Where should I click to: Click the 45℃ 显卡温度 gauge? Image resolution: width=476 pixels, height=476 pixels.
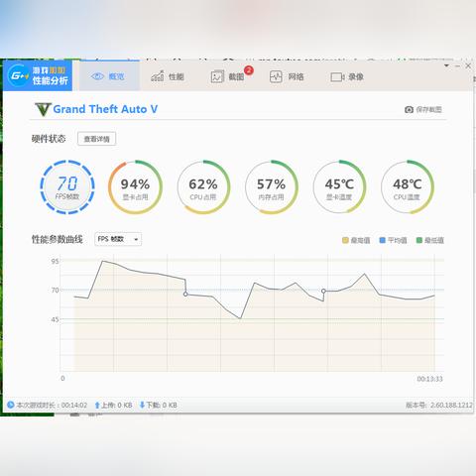(x=339, y=187)
